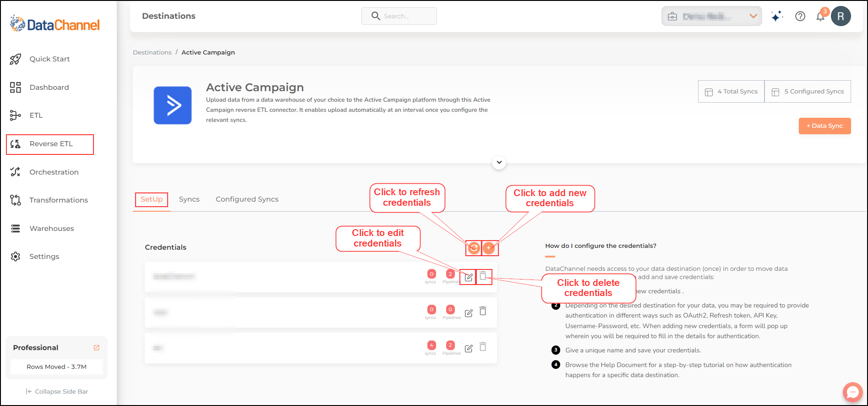868x406 pixels.
Task: Click the DataChannel logo
Action: click(55, 24)
